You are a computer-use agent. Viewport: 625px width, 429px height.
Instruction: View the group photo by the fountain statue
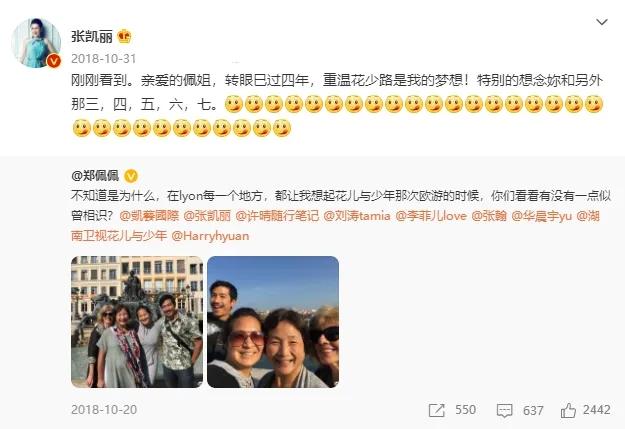tap(137, 322)
